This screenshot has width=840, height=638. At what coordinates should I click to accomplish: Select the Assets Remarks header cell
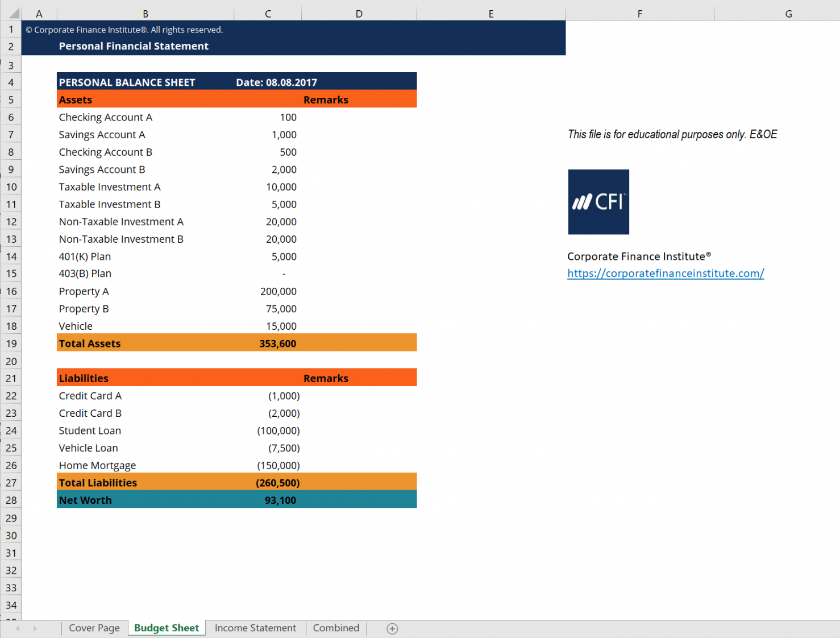point(326,100)
